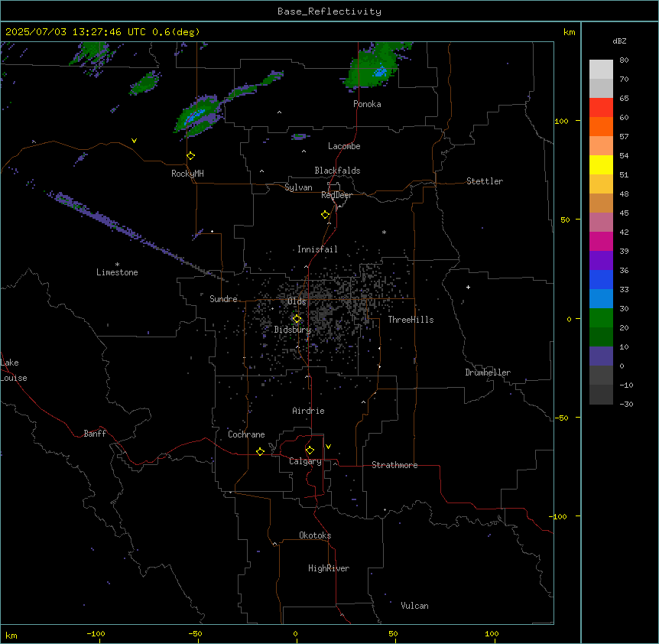Image resolution: width=659 pixels, height=644 pixels.
Task: Click the red 65-60 dBZ legend swatch
Action: click(x=601, y=107)
